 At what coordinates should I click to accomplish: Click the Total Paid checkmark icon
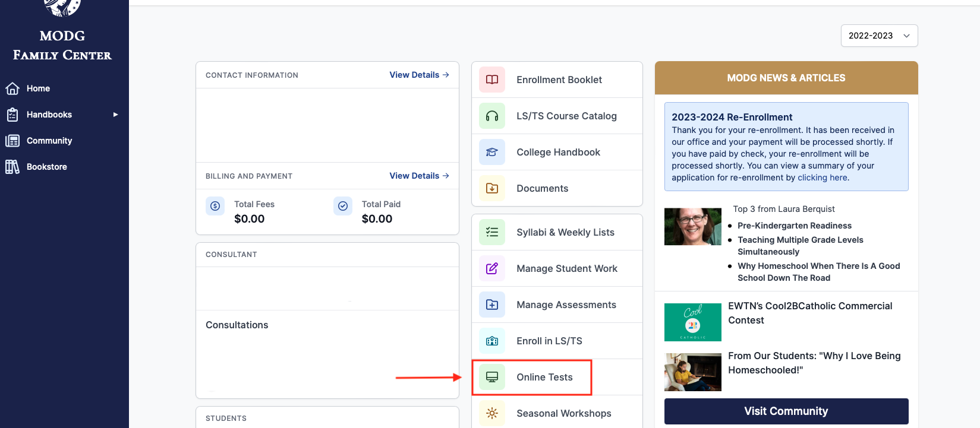coord(343,206)
